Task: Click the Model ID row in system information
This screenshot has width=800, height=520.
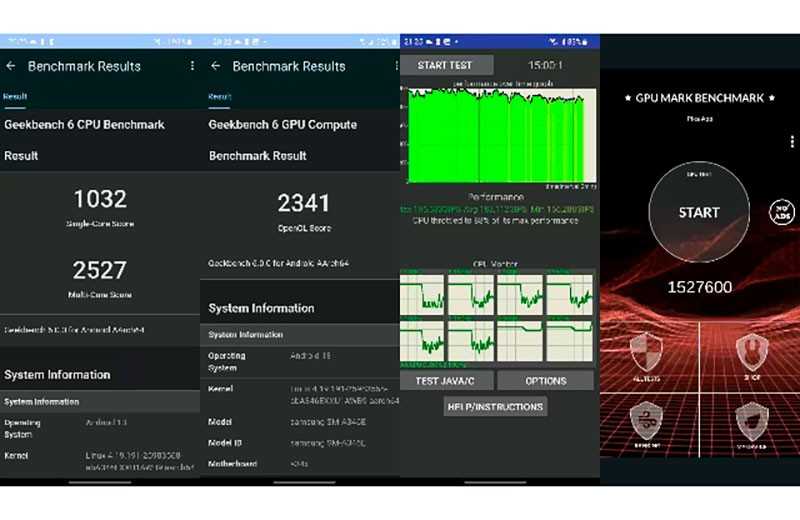Action: 300,443
